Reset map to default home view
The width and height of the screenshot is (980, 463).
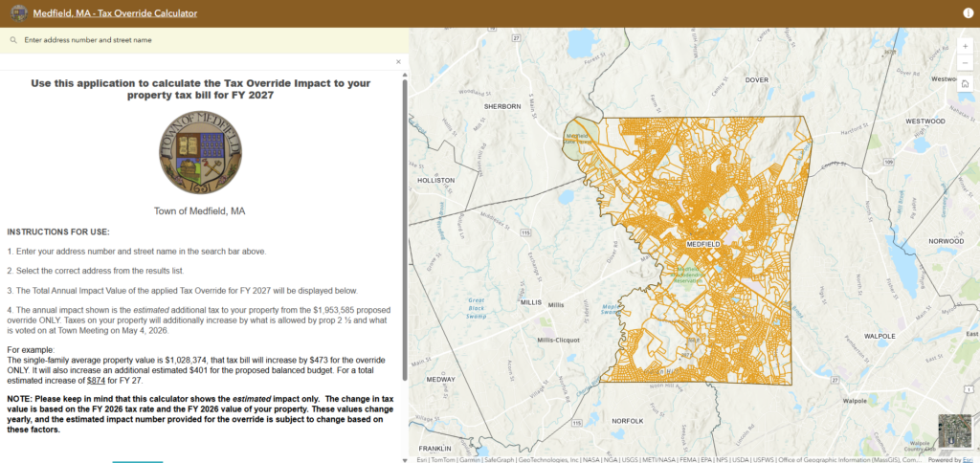[x=966, y=84]
